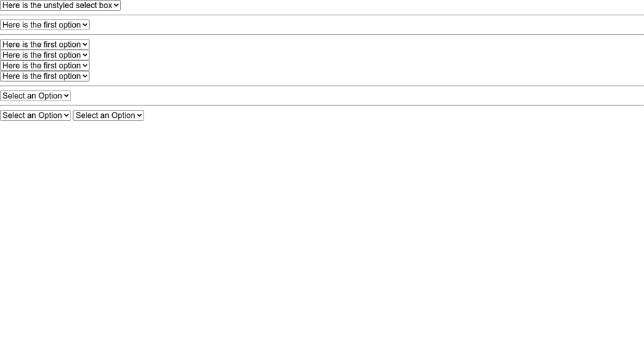Open the left 'Select an Option' dropdown in the bottom pair
The width and height of the screenshot is (644, 362).
coord(36,116)
